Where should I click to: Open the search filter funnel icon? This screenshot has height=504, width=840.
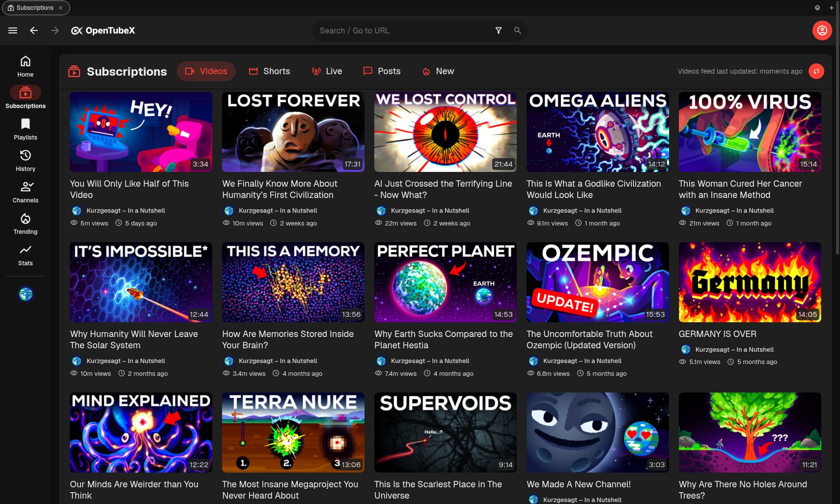499,30
